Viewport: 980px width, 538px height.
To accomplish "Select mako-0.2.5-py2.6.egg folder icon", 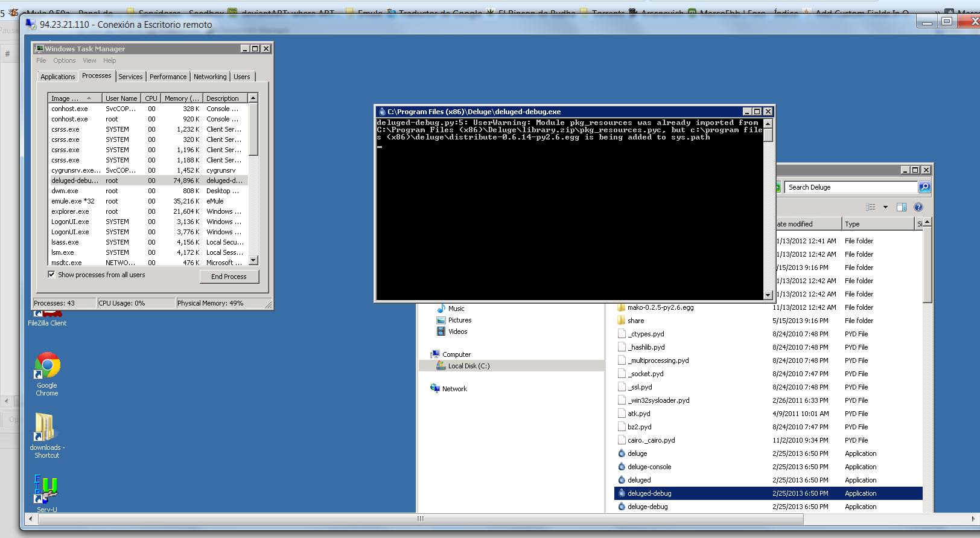I will pos(622,307).
